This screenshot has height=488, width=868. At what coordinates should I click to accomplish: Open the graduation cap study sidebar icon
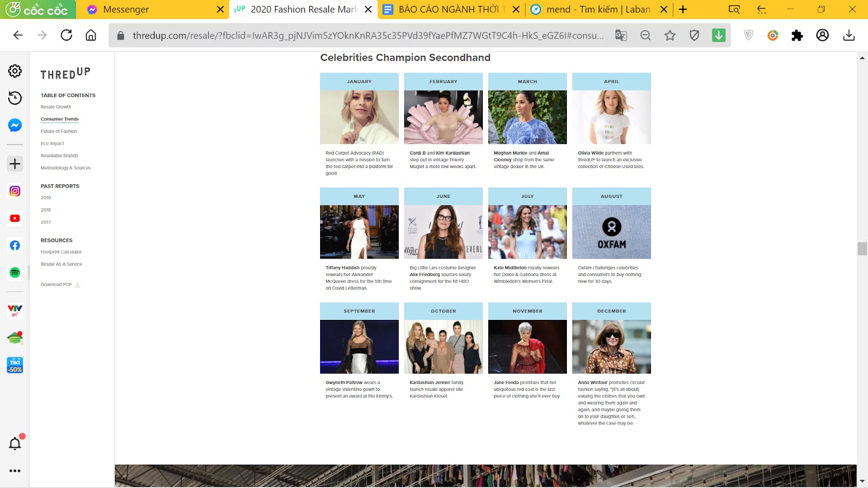pyautogui.click(x=15, y=338)
